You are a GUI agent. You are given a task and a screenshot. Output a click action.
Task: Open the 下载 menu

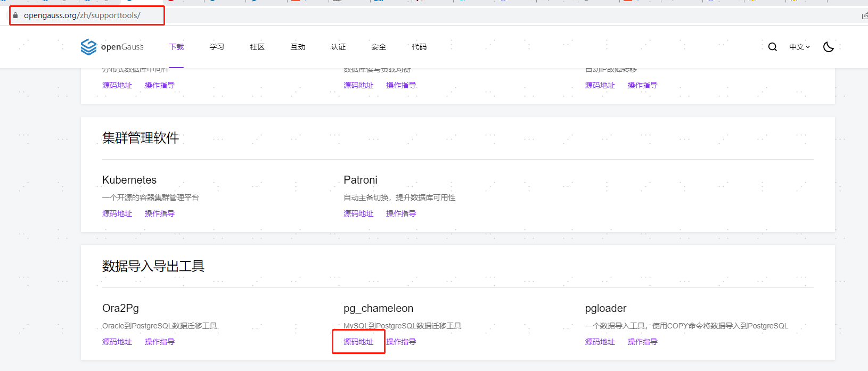[x=176, y=47]
